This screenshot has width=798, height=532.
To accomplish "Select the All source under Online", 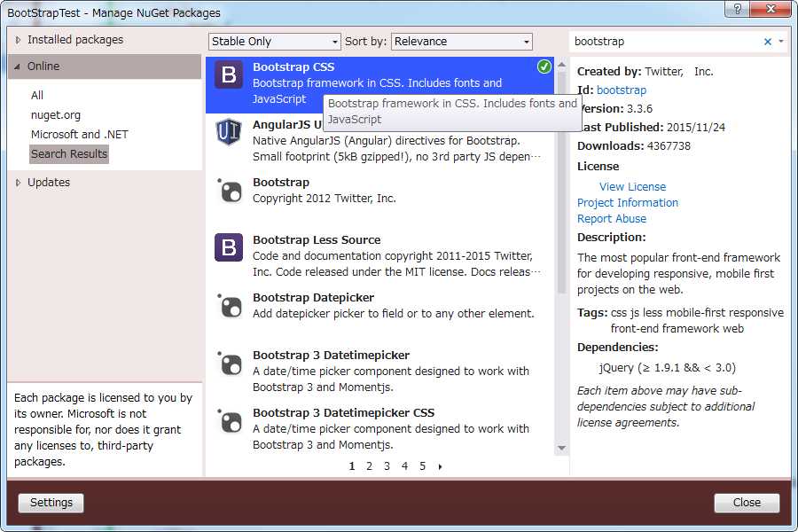I will [x=37, y=95].
